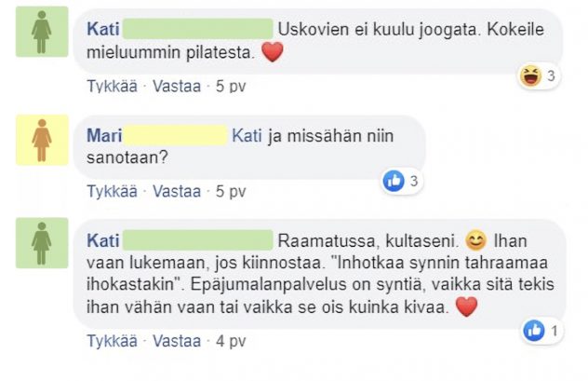Click the thumbs-up reaction on the last comment

534,330
